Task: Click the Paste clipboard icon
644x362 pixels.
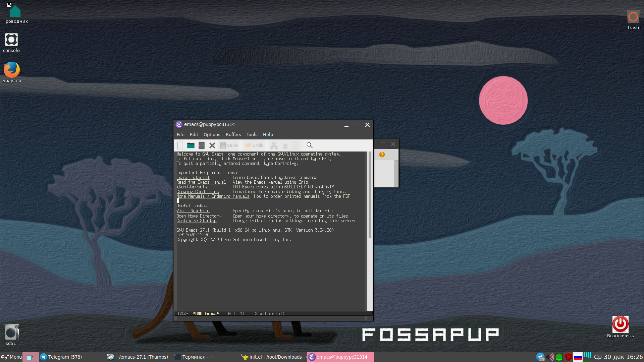Action: [296, 145]
